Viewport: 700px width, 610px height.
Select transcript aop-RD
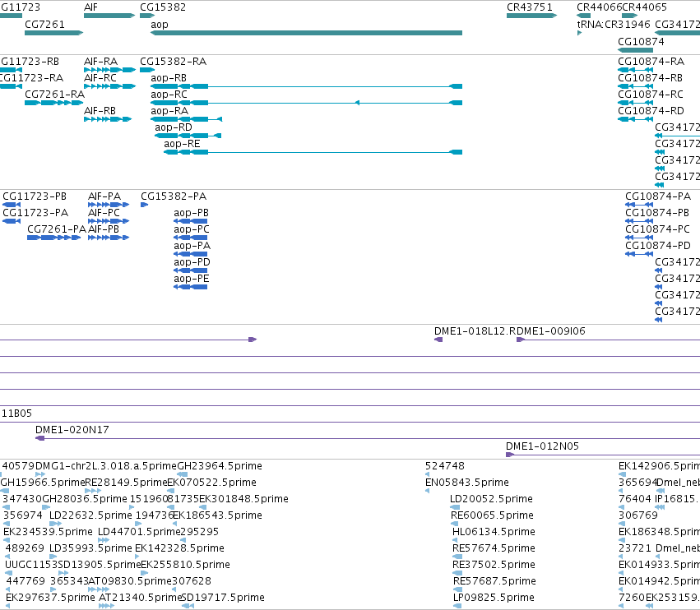(x=188, y=136)
